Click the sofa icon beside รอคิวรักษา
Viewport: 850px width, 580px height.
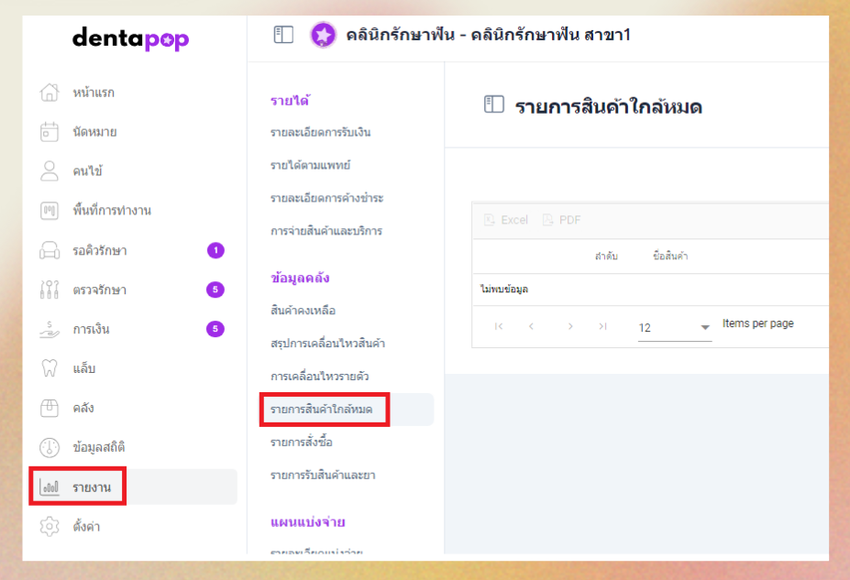[x=49, y=250]
